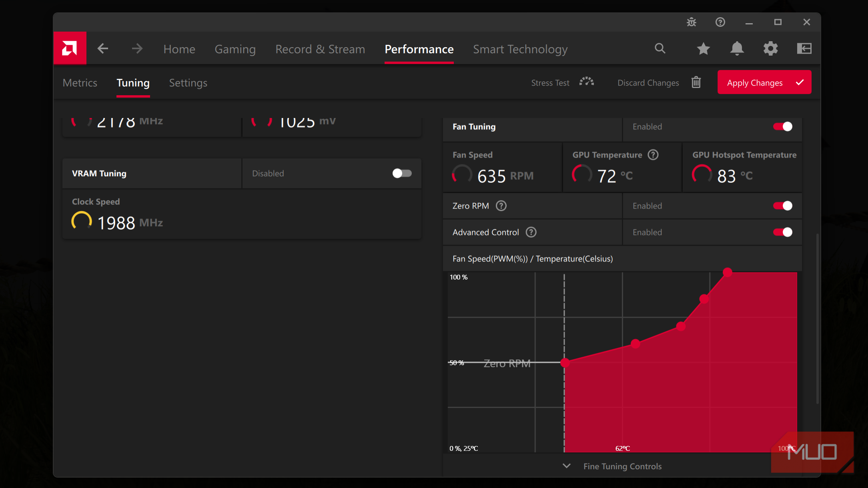Image resolution: width=868 pixels, height=488 pixels.
Task: Select the Performance tab
Action: coord(419,49)
